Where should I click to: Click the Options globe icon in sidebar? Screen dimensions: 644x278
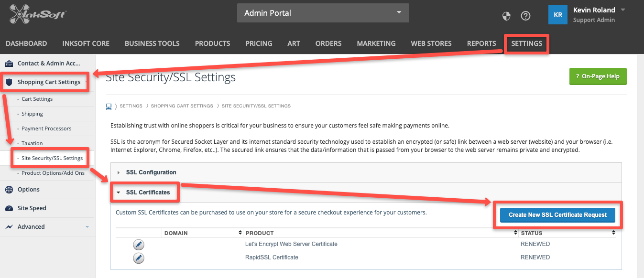coord(9,189)
